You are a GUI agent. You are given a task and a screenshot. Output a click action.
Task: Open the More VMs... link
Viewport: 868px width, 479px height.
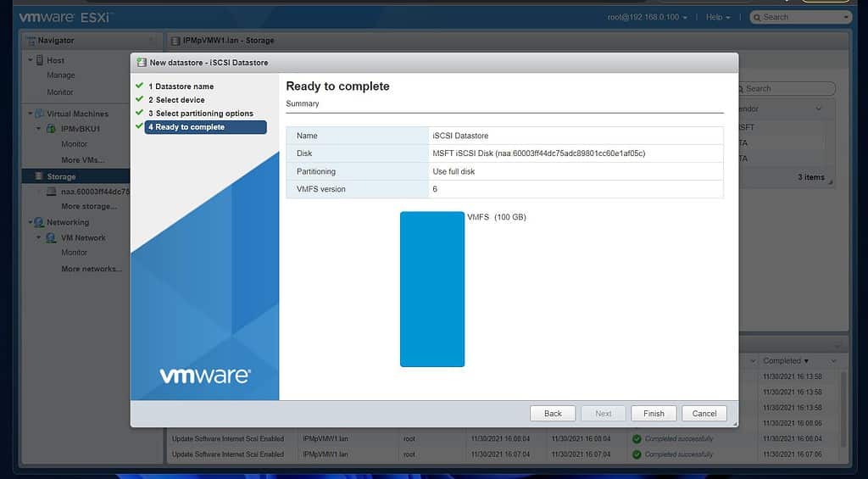83,159
